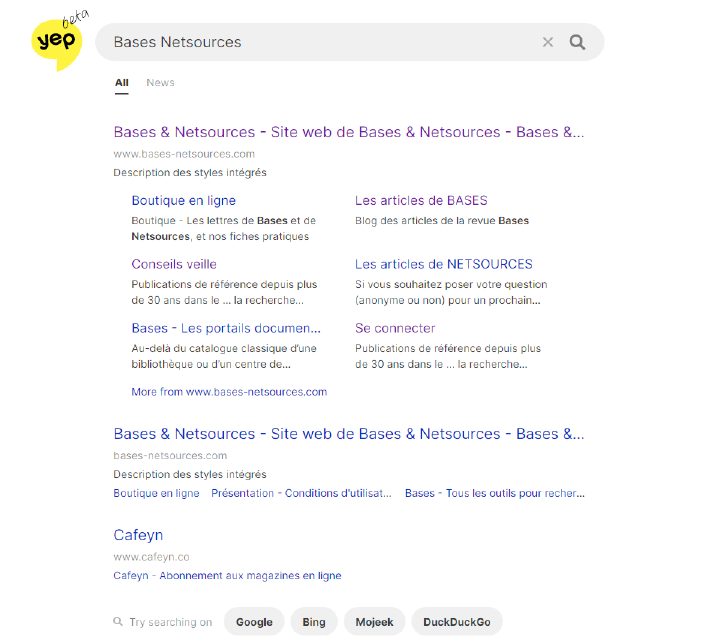Switch to the News tab
723x643 pixels.
coord(160,83)
